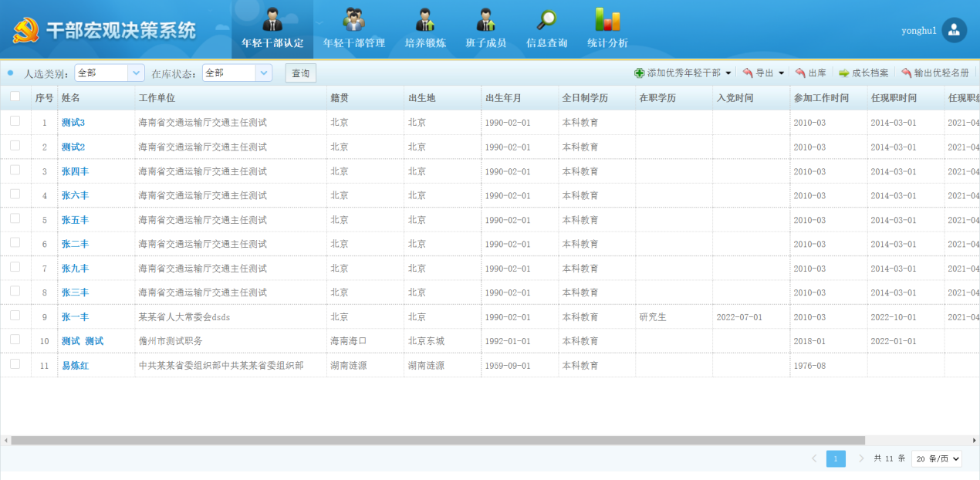
Task: Click 输出优轻名册 toolbar button
Action: coord(934,73)
